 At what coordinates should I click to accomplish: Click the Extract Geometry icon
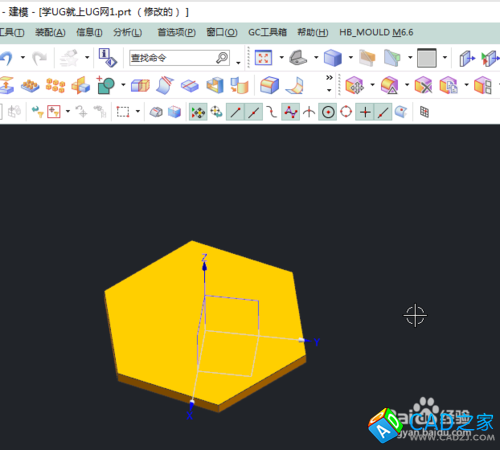[x=7, y=85]
